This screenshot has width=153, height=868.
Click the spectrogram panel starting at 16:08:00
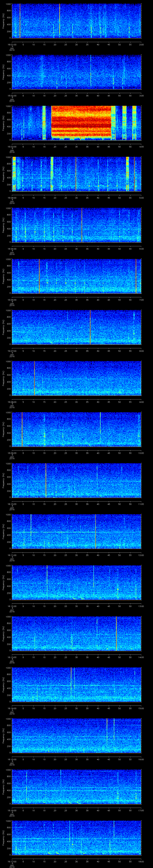tap(76, 378)
